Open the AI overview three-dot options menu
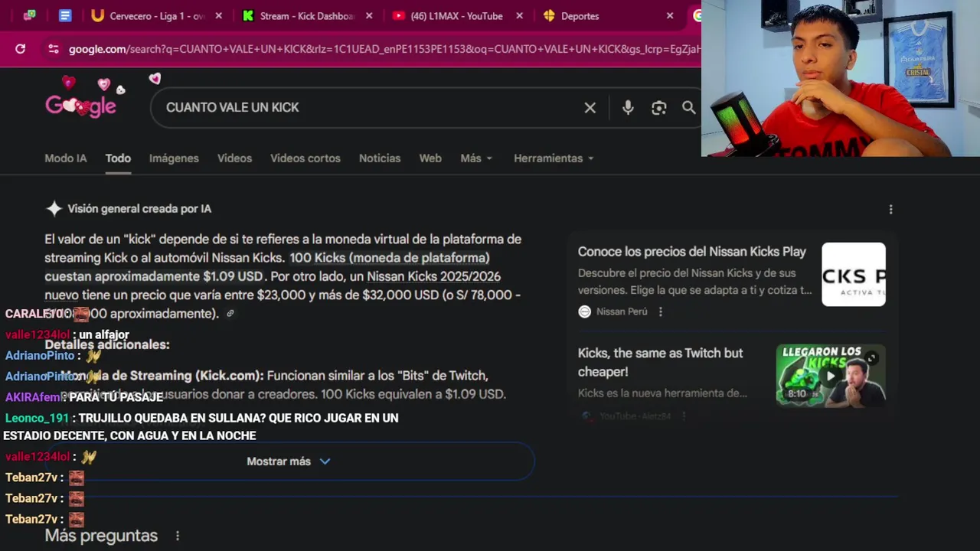The image size is (980, 551). point(890,209)
